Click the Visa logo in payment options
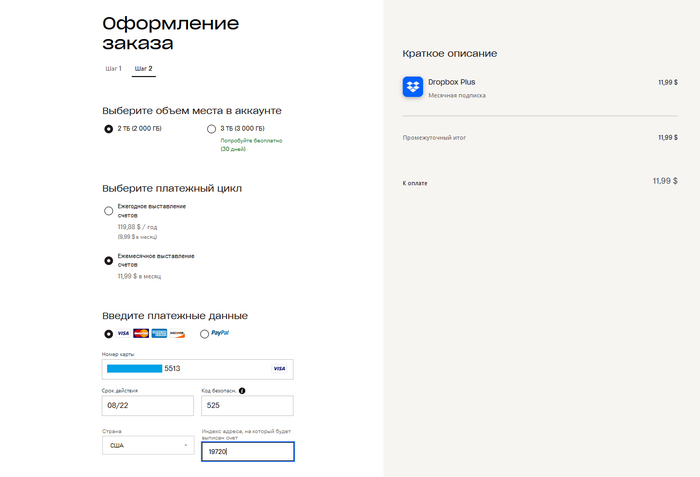 [x=123, y=333]
